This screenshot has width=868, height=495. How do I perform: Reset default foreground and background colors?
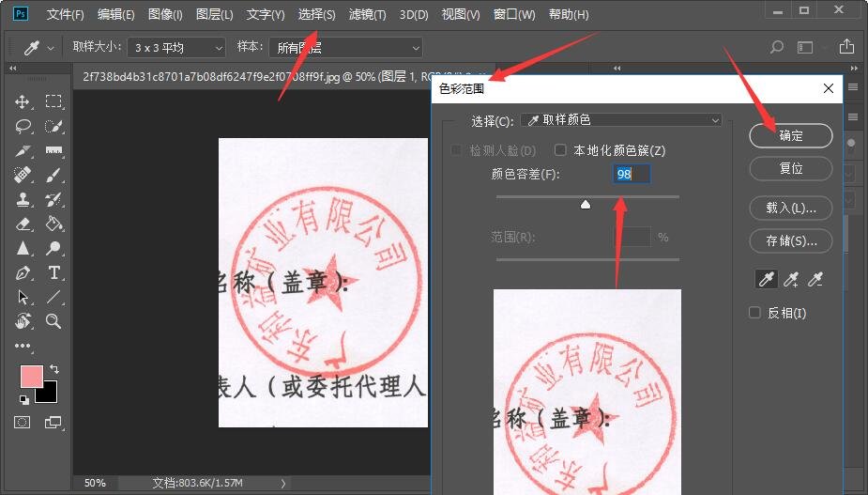[x=23, y=399]
